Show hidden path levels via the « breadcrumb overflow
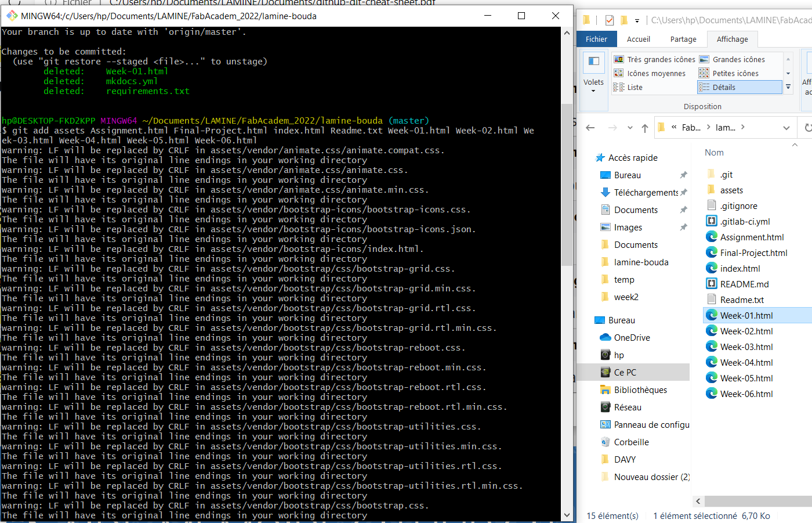Viewport: 812px width, 523px height. coord(674,127)
